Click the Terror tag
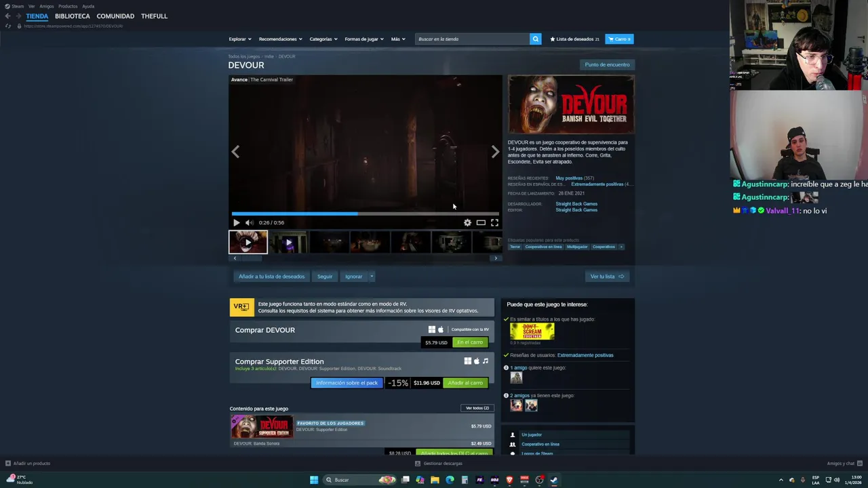Image resolution: width=868 pixels, height=488 pixels. coord(515,247)
